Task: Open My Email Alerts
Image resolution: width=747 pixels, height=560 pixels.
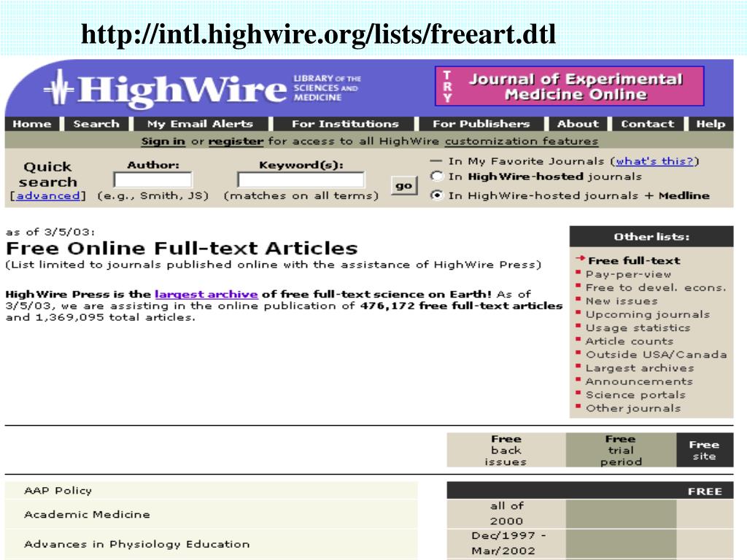Action: (x=200, y=124)
